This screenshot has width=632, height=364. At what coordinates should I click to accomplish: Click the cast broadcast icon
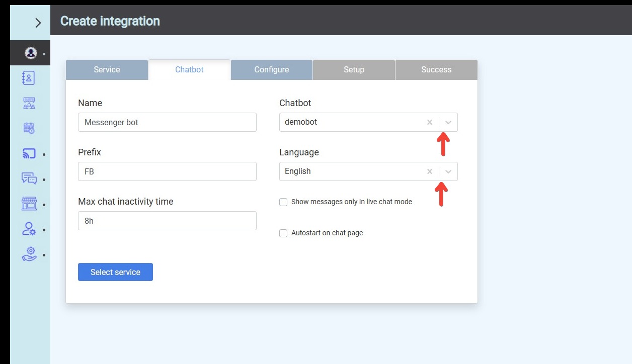(29, 153)
